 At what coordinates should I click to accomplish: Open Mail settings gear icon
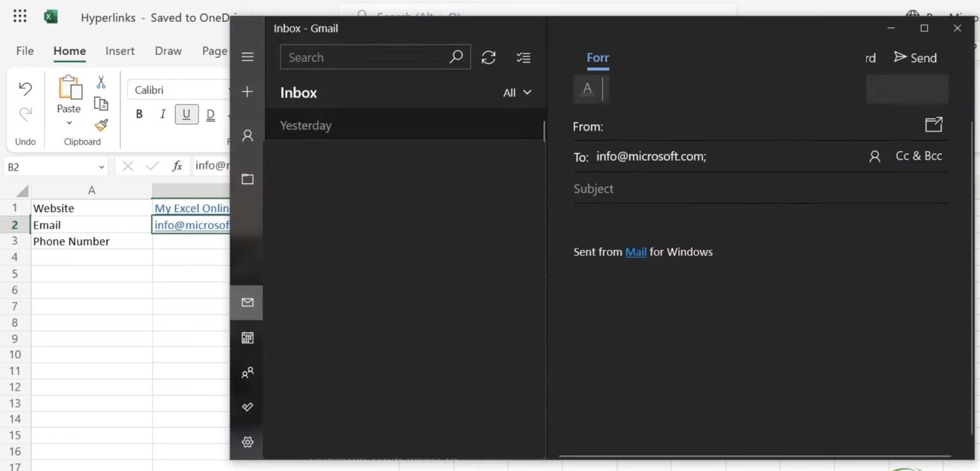tap(248, 442)
